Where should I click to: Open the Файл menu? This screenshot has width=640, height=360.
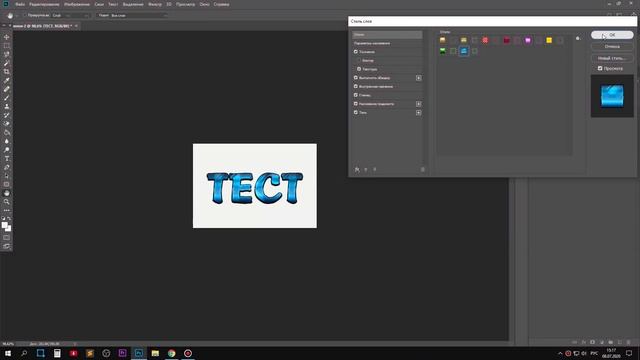point(20,4)
